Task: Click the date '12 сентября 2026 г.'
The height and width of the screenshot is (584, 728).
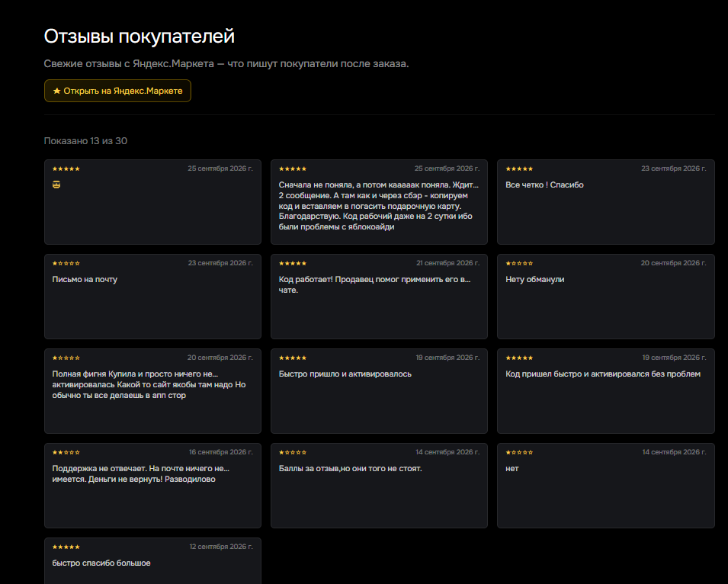Action: pyautogui.click(x=221, y=547)
